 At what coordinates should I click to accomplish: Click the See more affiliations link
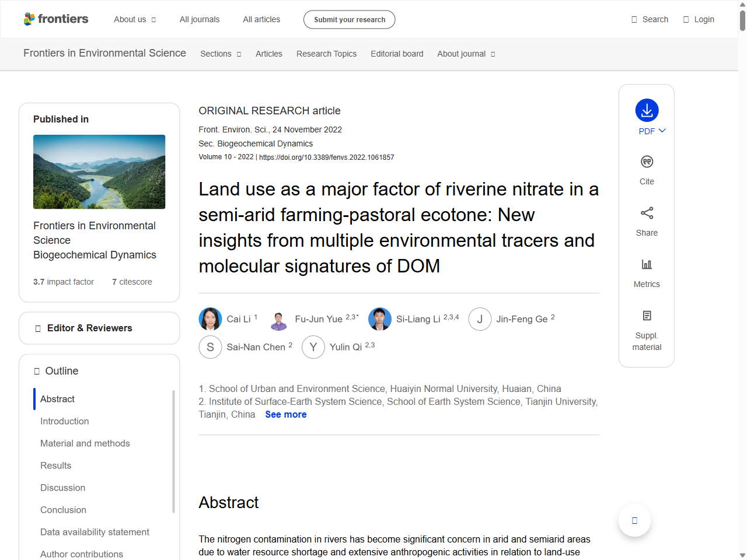285,414
